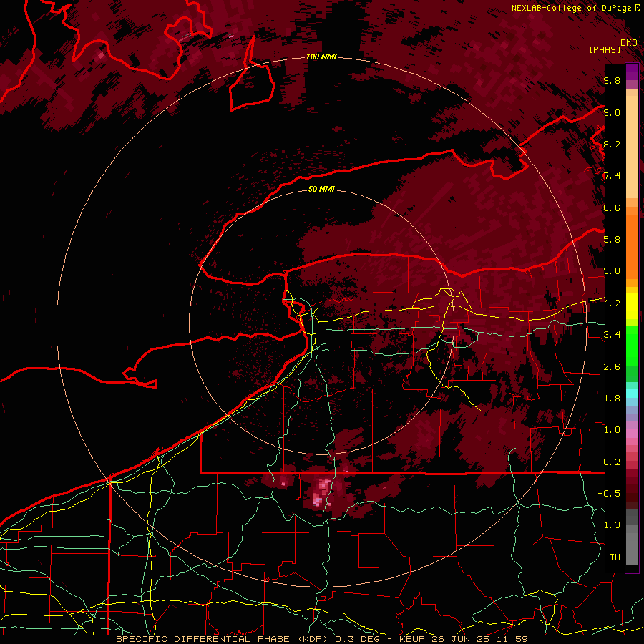Click the -1.3 legend value
The width and height of the screenshot is (644, 644).
[609, 525]
